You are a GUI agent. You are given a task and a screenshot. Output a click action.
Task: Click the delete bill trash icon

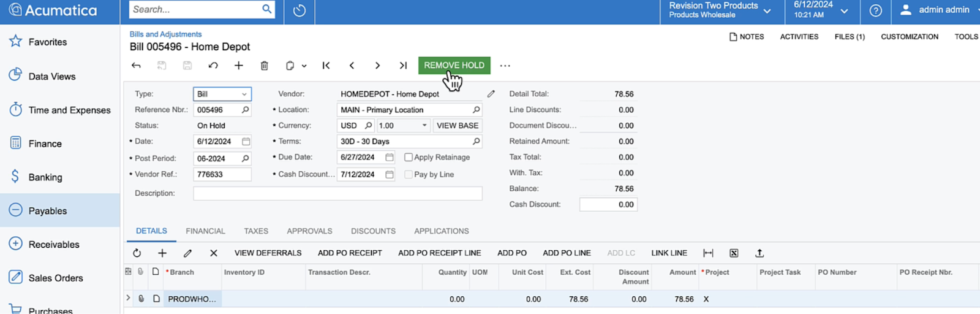click(x=264, y=66)
